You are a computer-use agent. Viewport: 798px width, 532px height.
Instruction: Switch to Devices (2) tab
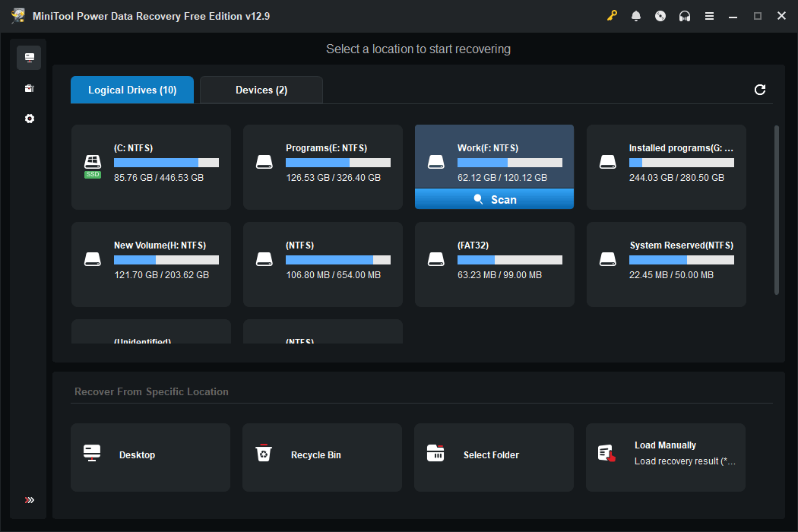261,90
